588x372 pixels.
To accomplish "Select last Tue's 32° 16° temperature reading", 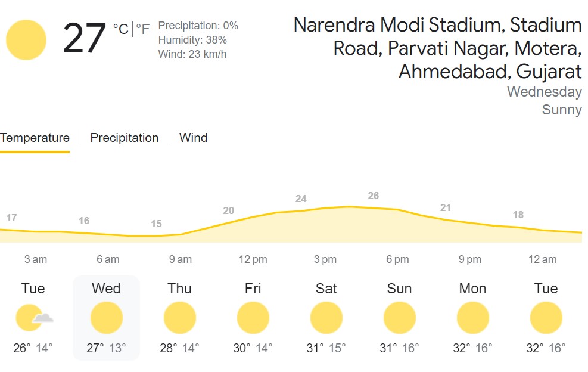I will [x=546, y=348].
